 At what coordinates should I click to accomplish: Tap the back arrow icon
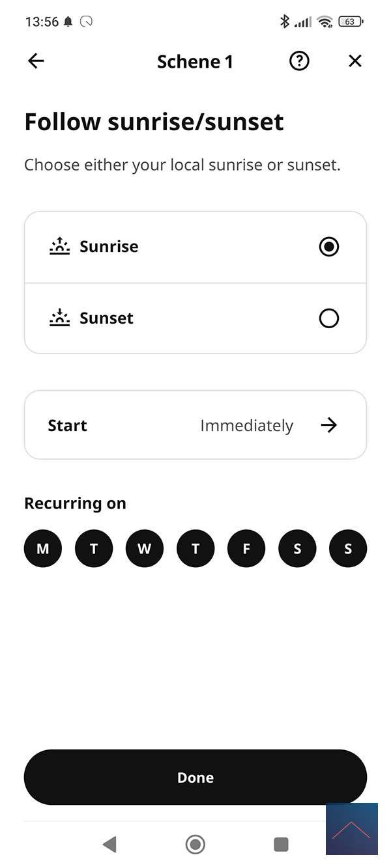[x=36, y=61]
